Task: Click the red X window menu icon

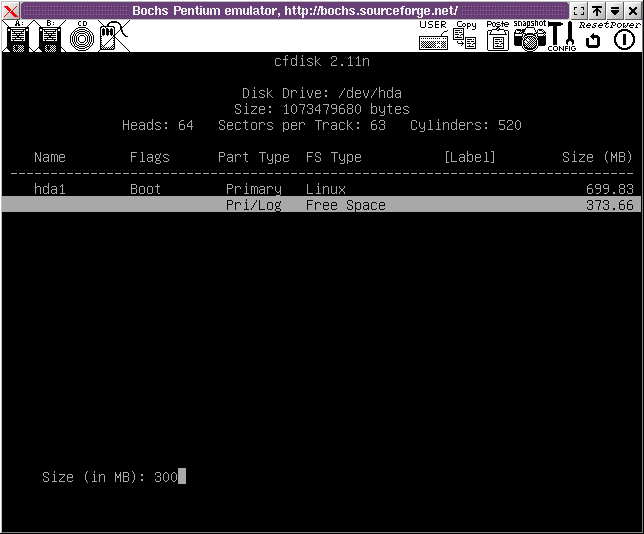Action: point(10,10)
